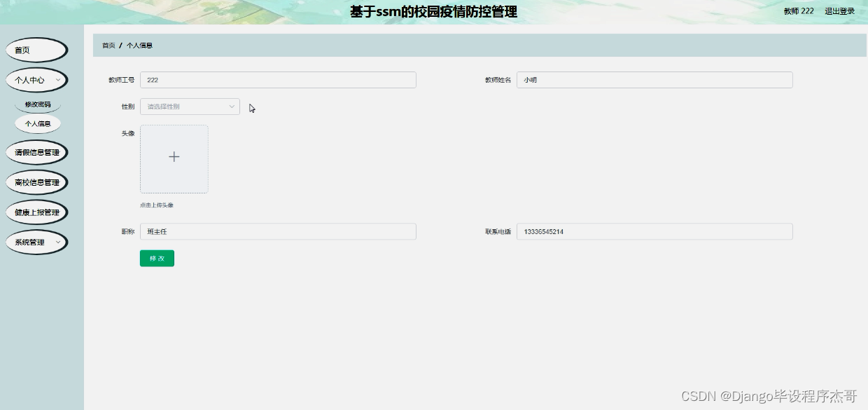Screen dimensions: 868x410
Task: Open 健康上报管理 in the sidebar
Action: pos(37,212)
